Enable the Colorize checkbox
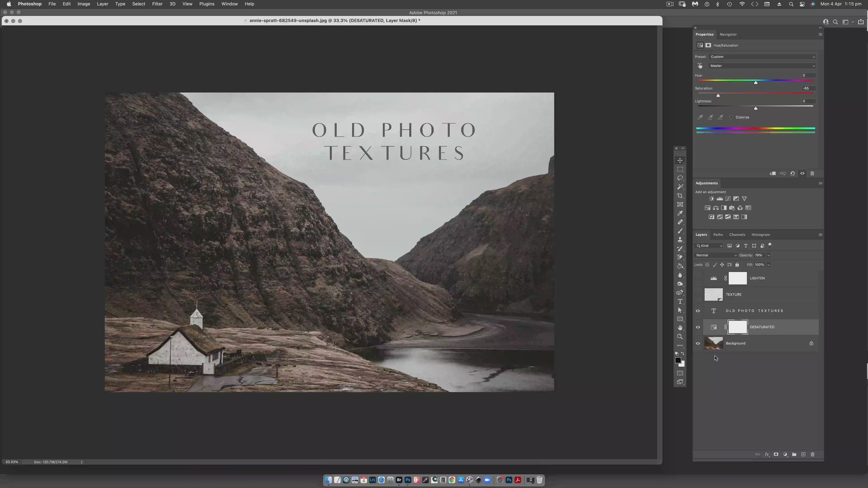This screenshot has height=488, width=868. click(731, 117)
